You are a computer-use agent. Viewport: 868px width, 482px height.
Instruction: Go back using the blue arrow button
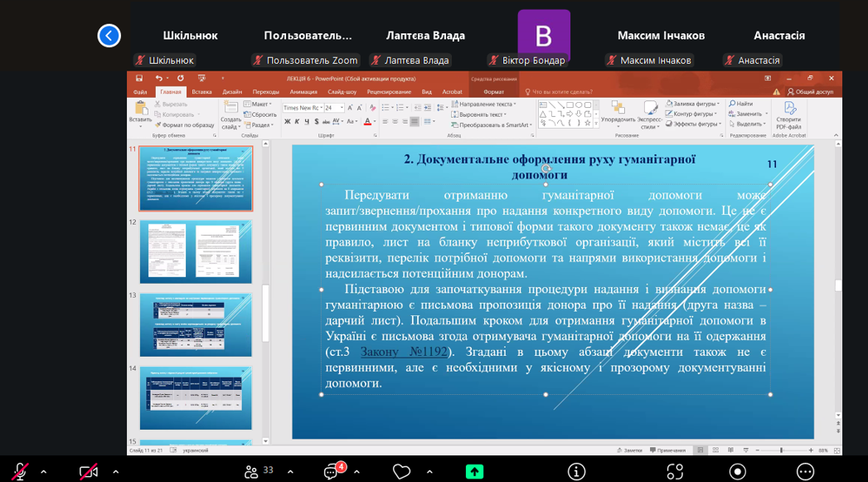point(109,36)
